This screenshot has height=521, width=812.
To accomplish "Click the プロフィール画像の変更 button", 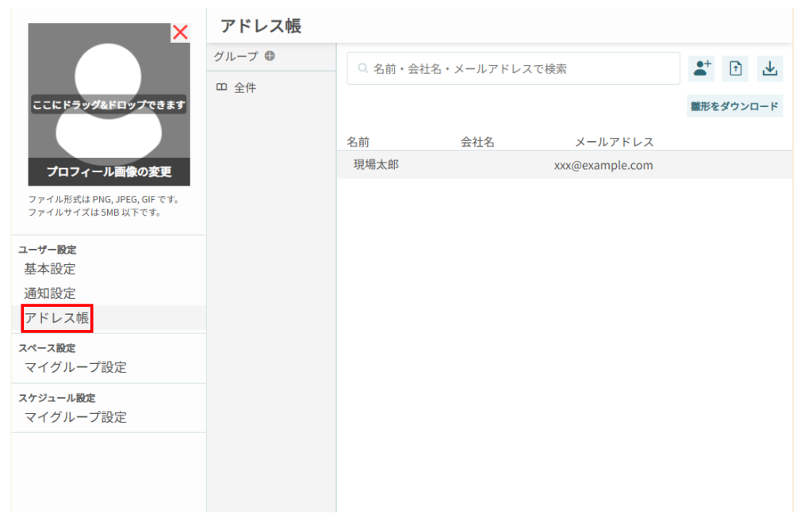I will pos(109,172).
